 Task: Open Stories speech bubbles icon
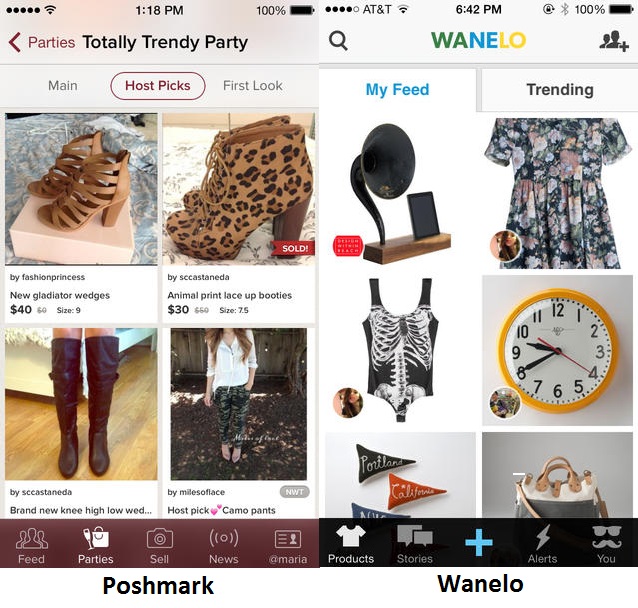[415, 536]
